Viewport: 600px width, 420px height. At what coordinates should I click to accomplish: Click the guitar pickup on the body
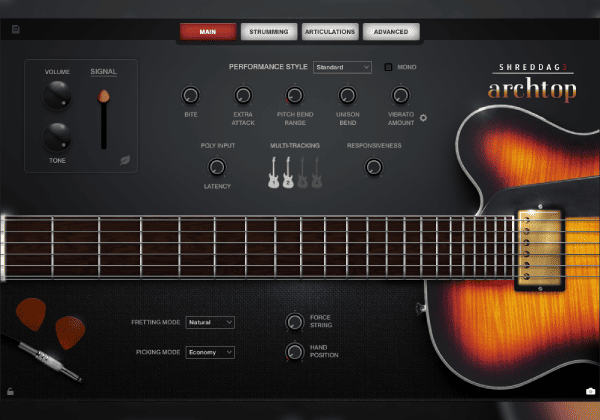click(x=540, y=248)
